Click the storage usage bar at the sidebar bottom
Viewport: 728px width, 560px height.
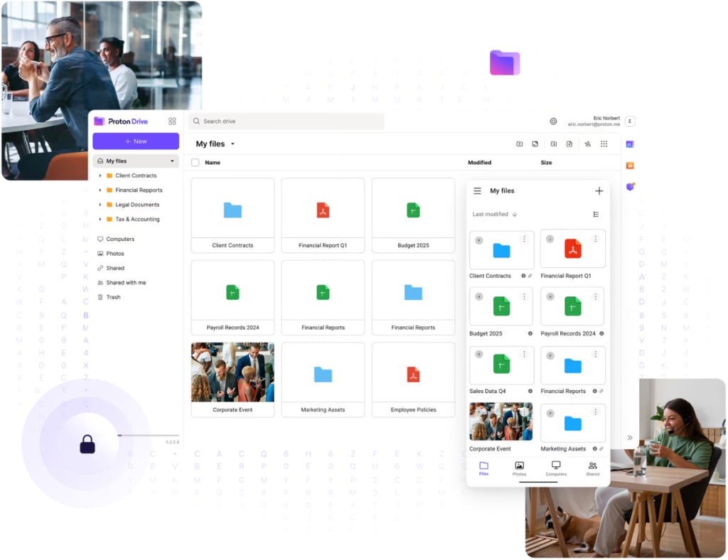coord(149,435)
